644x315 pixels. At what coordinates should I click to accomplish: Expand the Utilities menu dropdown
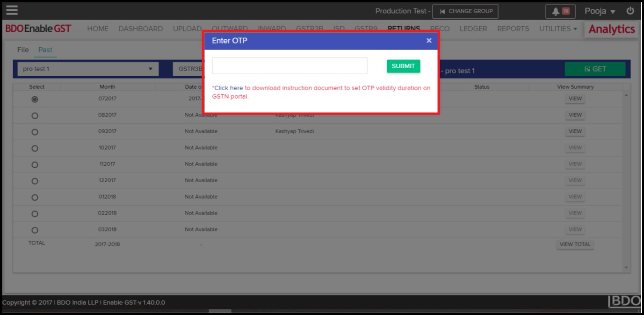[557, 29]
